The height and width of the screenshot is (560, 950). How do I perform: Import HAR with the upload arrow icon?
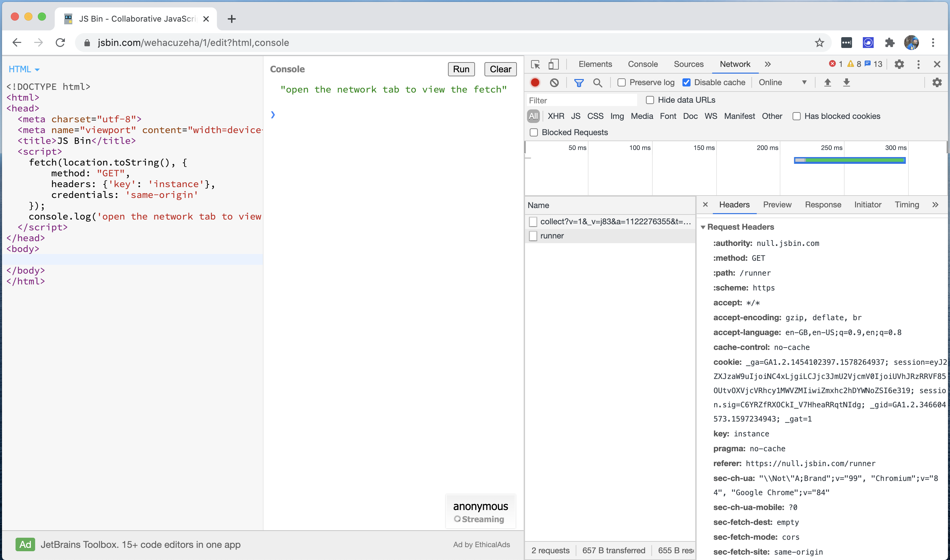[828, 82]
